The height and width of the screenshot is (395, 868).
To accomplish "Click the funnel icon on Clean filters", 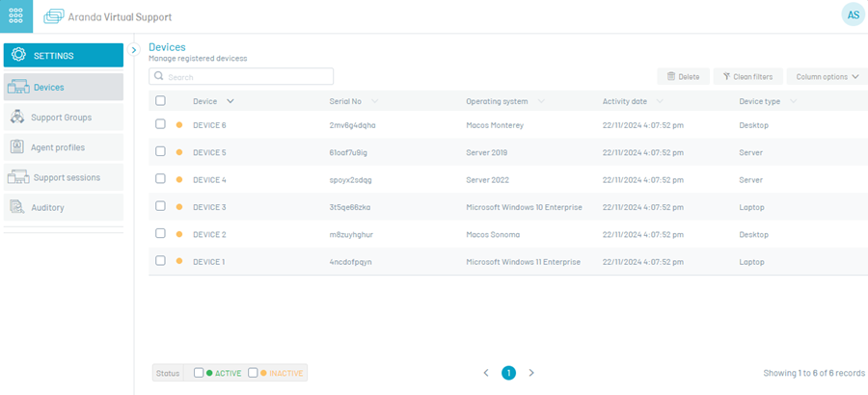I will [x=727, y=76].
